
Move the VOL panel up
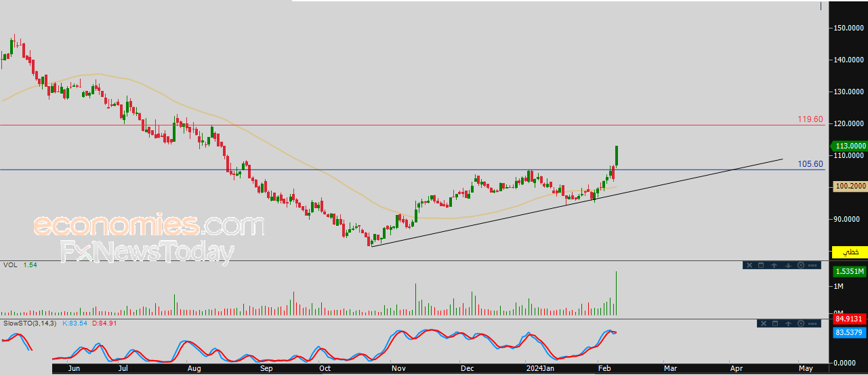pyautogui.click(x=774, y=265)
